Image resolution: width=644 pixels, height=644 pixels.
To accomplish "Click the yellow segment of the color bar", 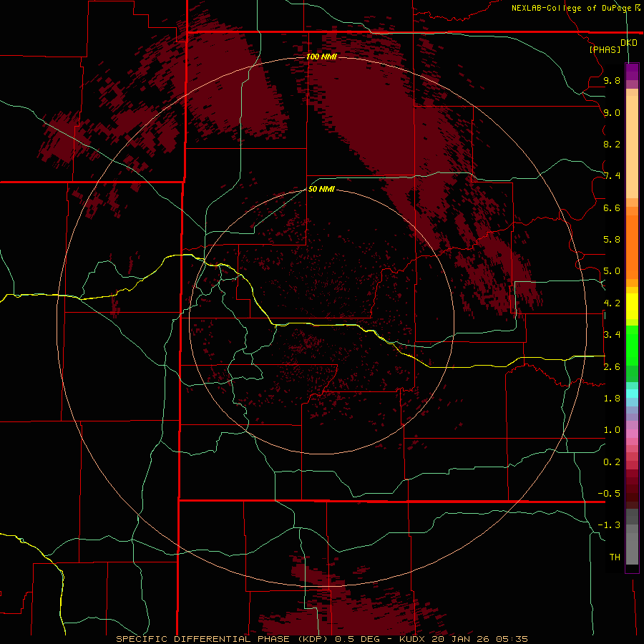I will (x=632, y=306).
